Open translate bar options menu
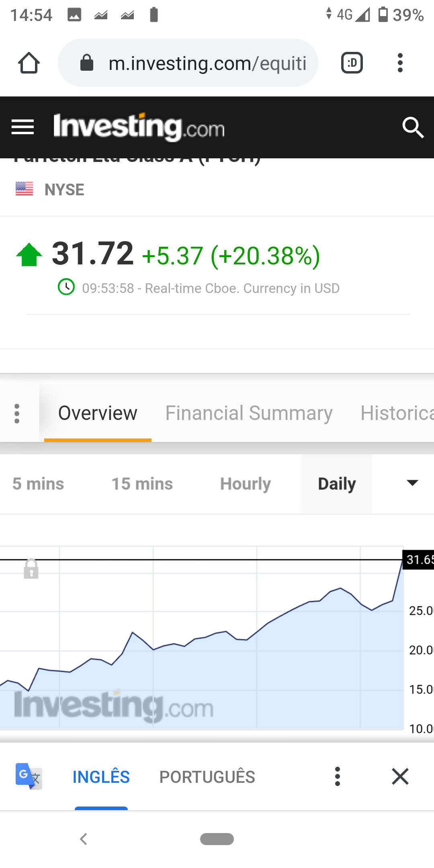Viewport: 434px width, 868px height. tap(338, 776)
